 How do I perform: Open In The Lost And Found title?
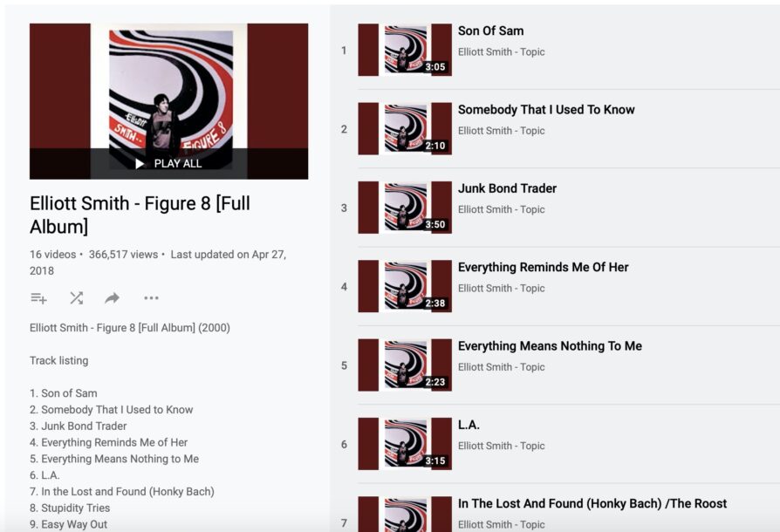[592, 504]
